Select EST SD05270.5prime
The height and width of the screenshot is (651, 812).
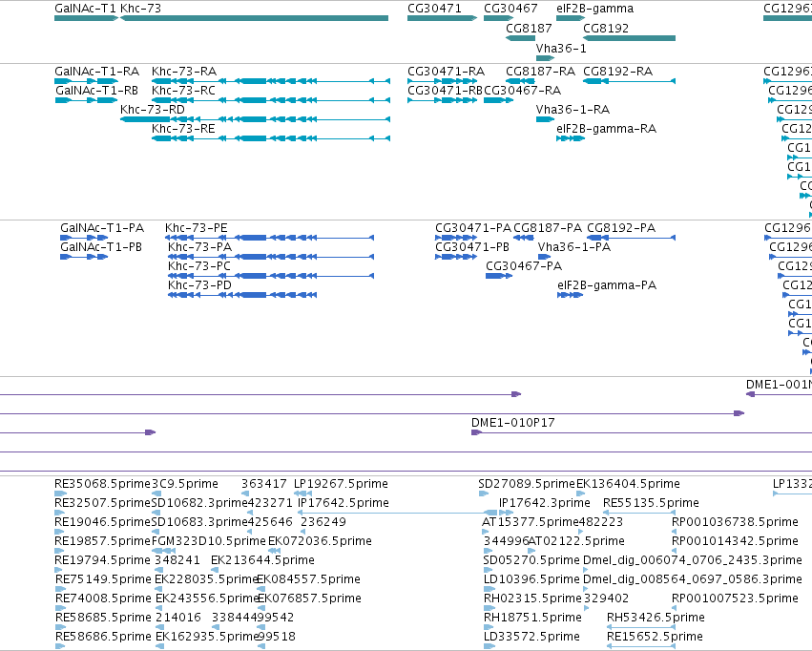click(488, 570)
